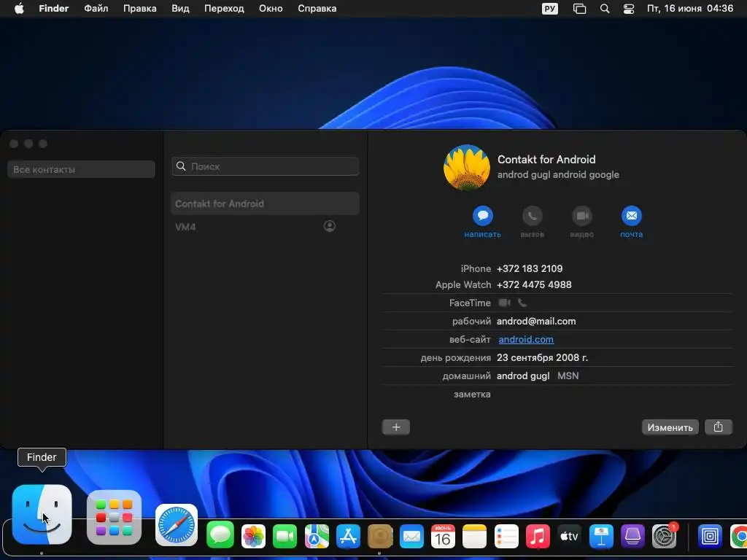Click the sunflower contact photo

pos(466,167)
